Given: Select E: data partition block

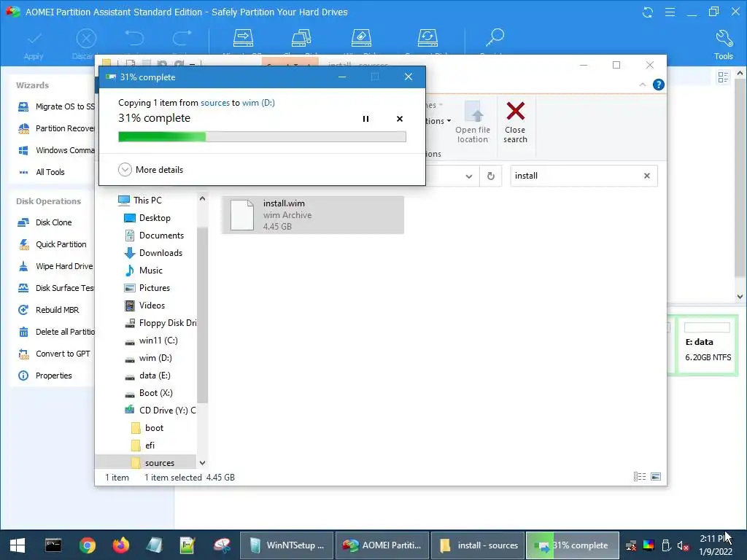Looking at the screenshot, I should pyautogui.click(x=707, y=345).
